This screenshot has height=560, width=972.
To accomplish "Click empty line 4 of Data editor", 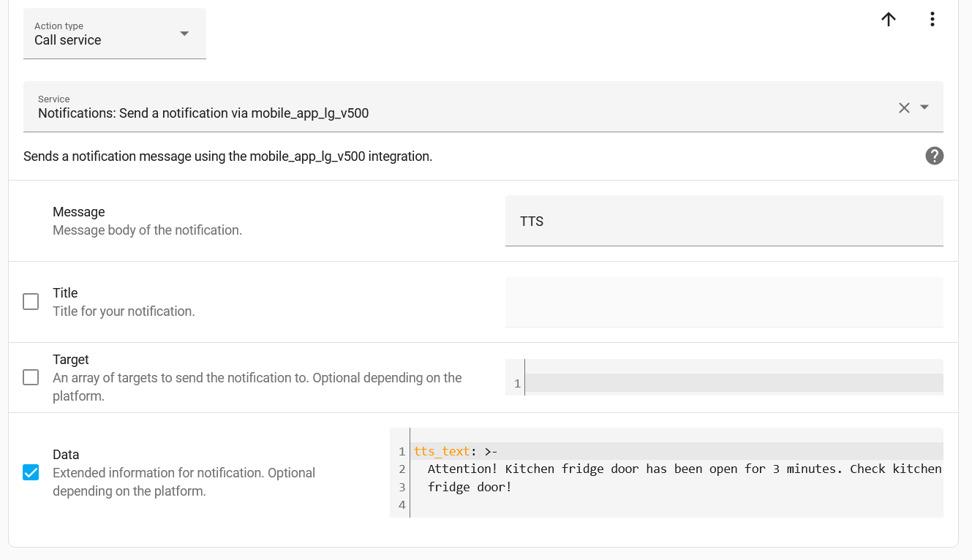I will tap(658, 505).
